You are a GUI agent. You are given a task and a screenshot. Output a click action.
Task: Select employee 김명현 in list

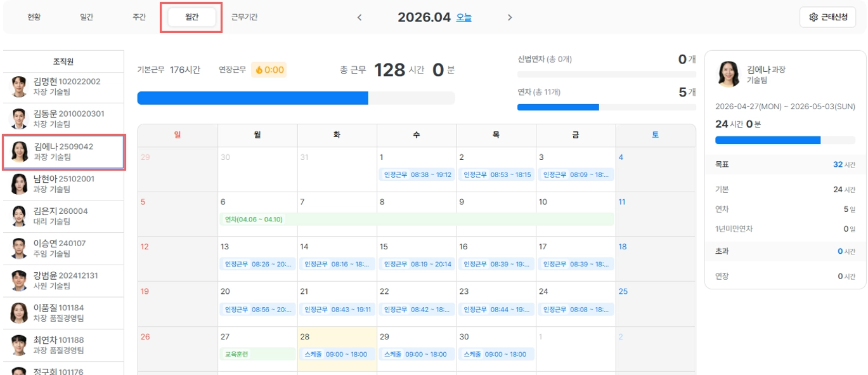(63, 87)
